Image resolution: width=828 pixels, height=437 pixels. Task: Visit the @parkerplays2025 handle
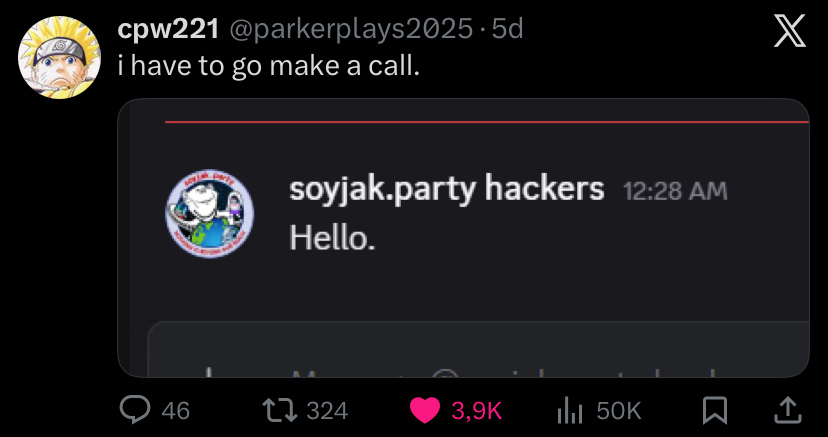tap(351, 30)
